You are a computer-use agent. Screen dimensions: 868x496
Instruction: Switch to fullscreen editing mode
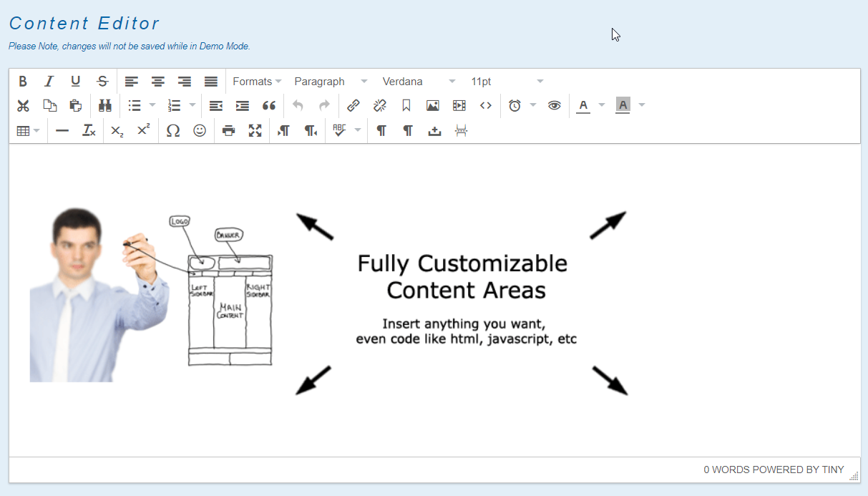(x=255, y=130)
